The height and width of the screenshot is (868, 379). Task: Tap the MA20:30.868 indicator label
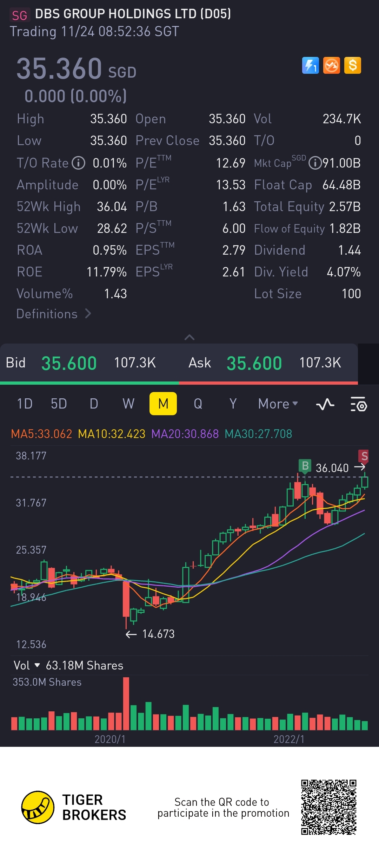[185, 434]
